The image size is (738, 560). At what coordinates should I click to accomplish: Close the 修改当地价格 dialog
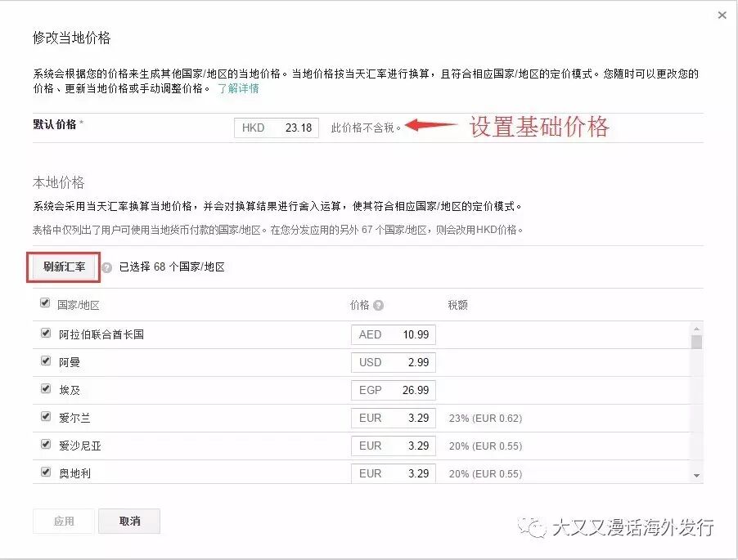tap(723, 15)
